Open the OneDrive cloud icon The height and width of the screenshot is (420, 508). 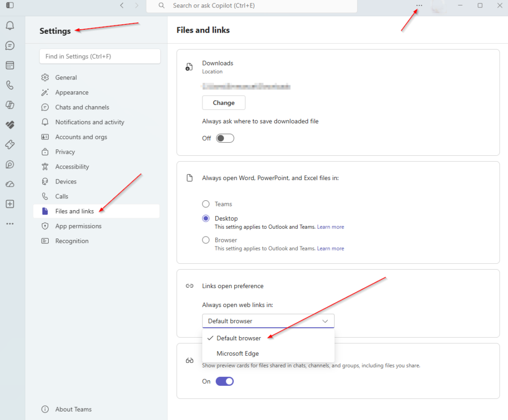[x=10, y=184]
